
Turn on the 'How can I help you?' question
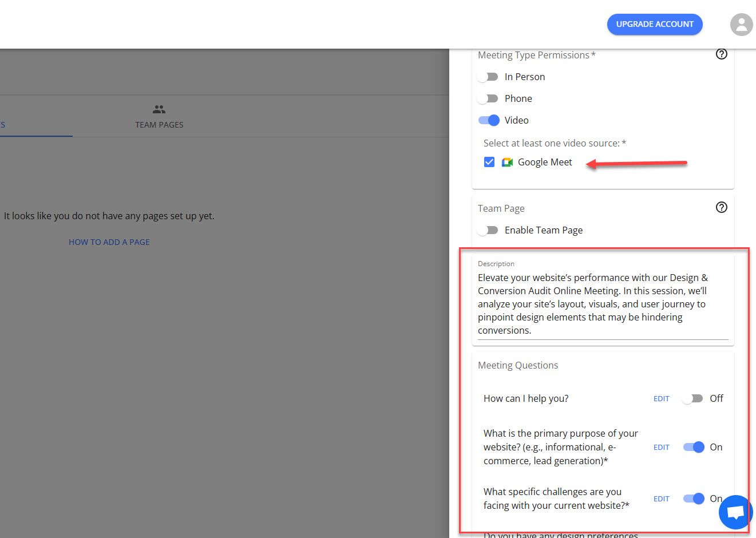point(692,398)
